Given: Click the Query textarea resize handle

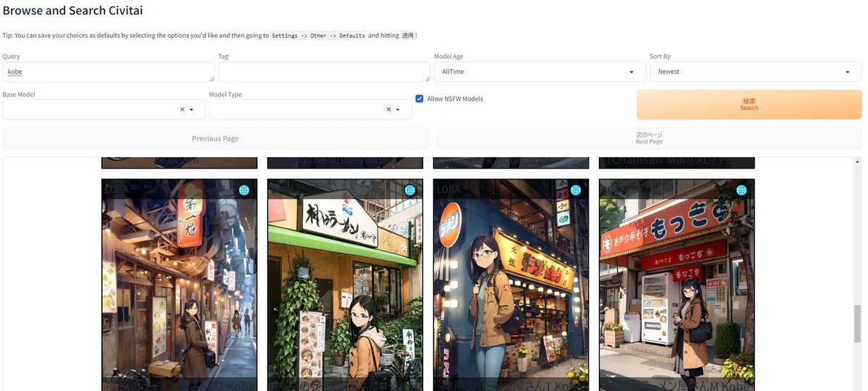Looking at the screenshot, I should (x=211, y=78).
